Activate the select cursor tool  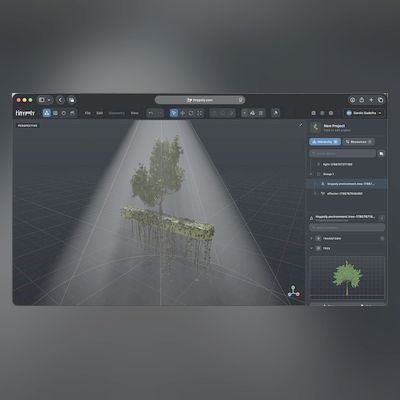[174, 113]
